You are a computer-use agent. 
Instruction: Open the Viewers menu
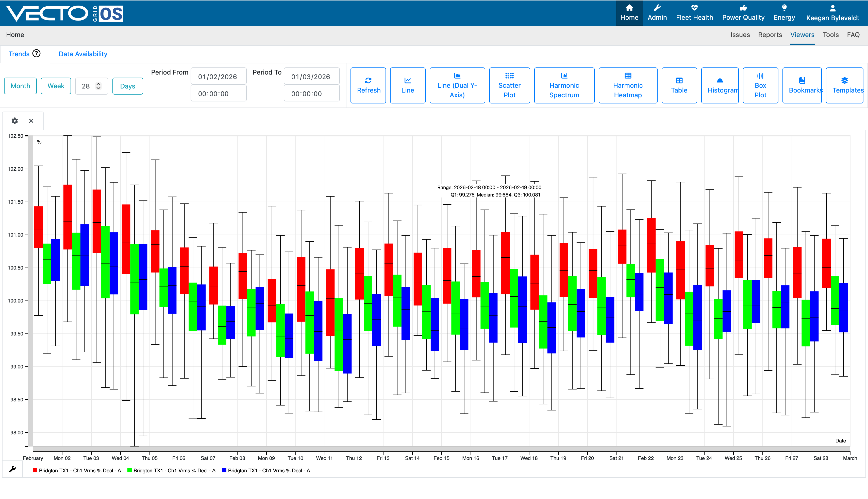coord(802,35)
